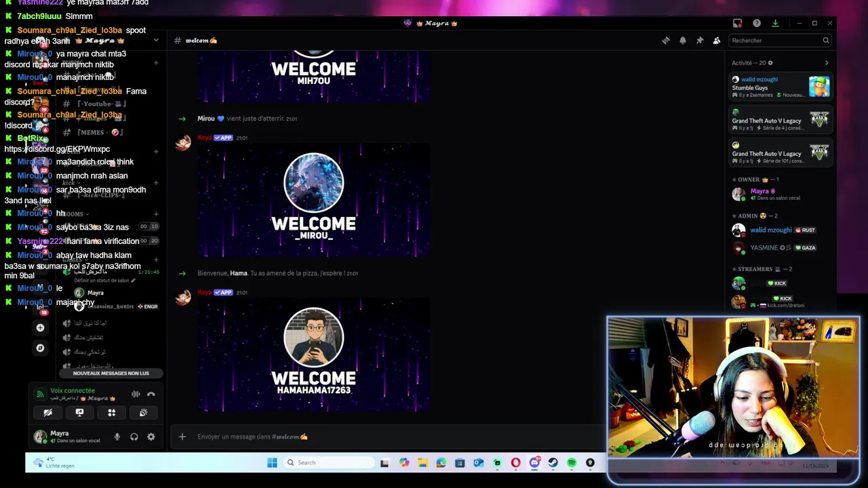Image resolution: width=868 pixels, height=488 pixels.
Task: Open soundboard button
Action: [143, 413]
